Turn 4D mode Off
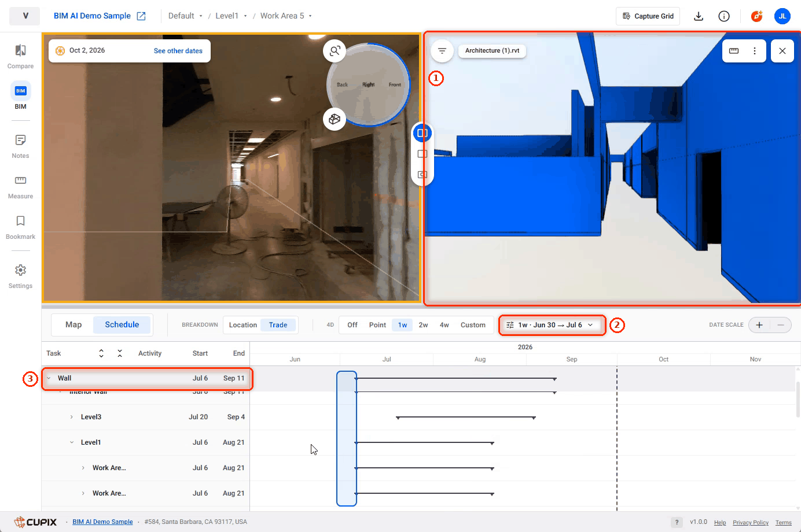Viewport: 801px width, 532px height. (x=352, y=325)
